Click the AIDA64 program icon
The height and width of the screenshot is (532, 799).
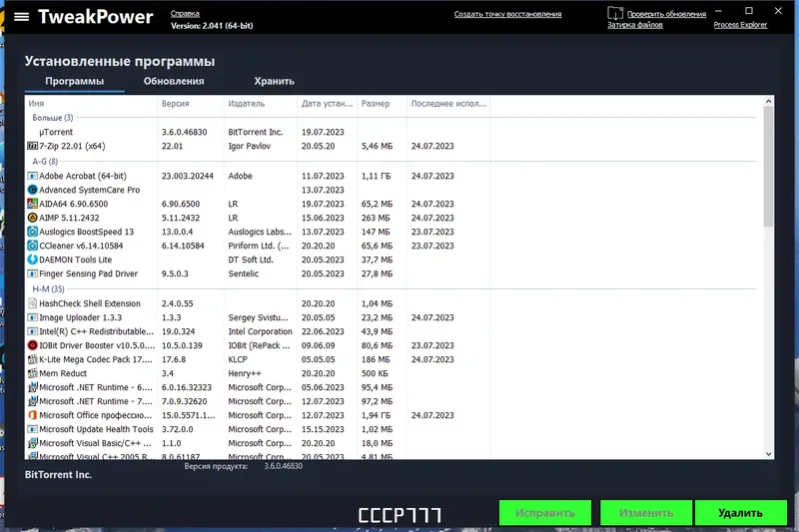(x=32, y=204)
